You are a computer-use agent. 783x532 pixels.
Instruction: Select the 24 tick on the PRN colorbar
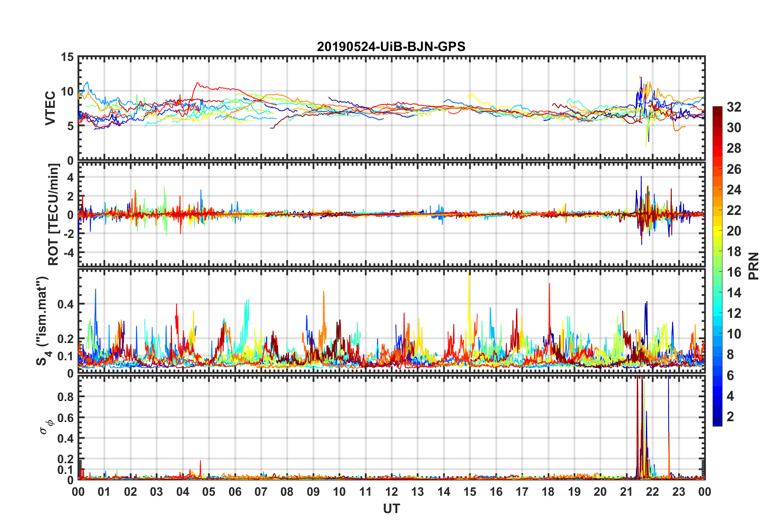(734, 190)
